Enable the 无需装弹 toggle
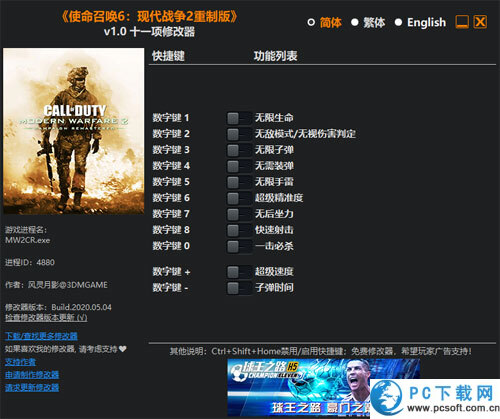Screen dimensions: 500x419 239,166
